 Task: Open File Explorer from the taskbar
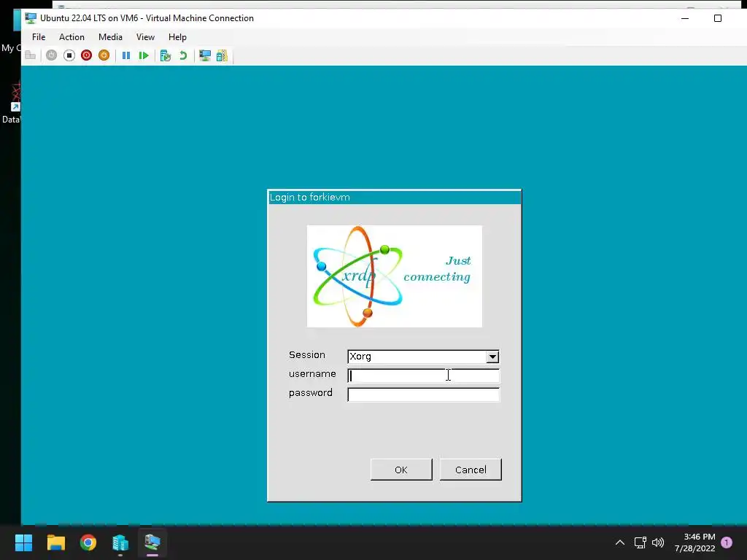(55, 542)
